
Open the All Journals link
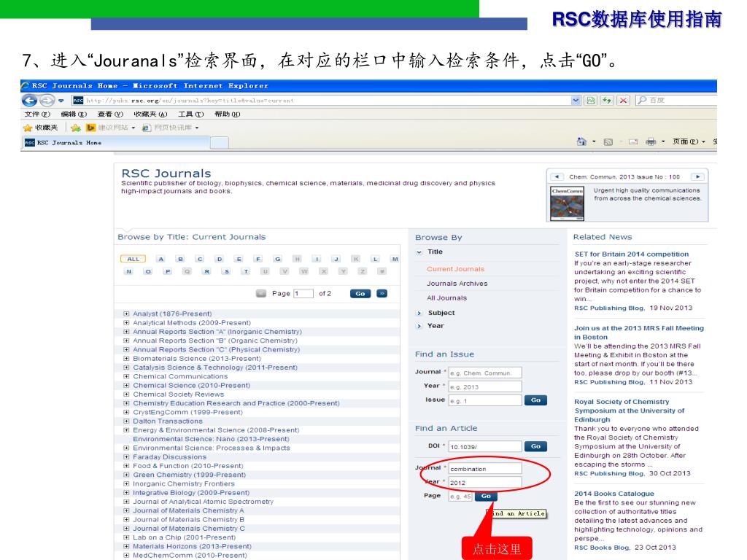(x=447, y=298)
